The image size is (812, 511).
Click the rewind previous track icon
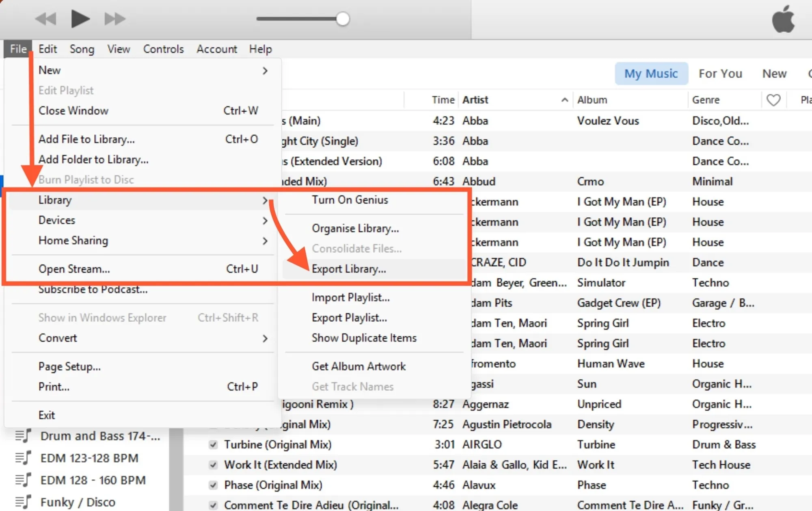click(x=45, y=19)
